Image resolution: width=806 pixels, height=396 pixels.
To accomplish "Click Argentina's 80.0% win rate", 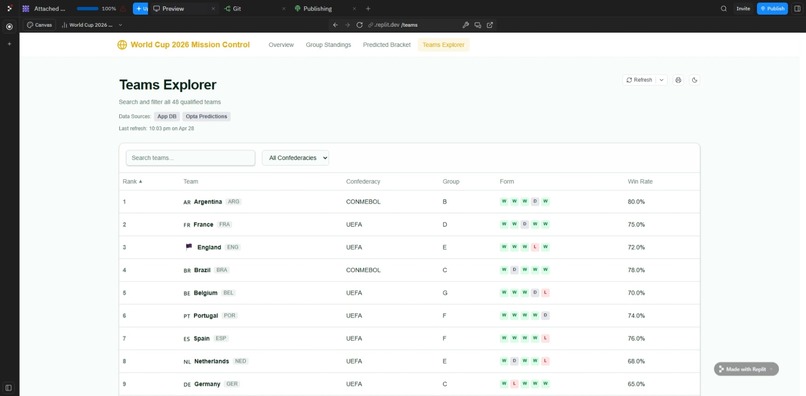I will point(636,202).
